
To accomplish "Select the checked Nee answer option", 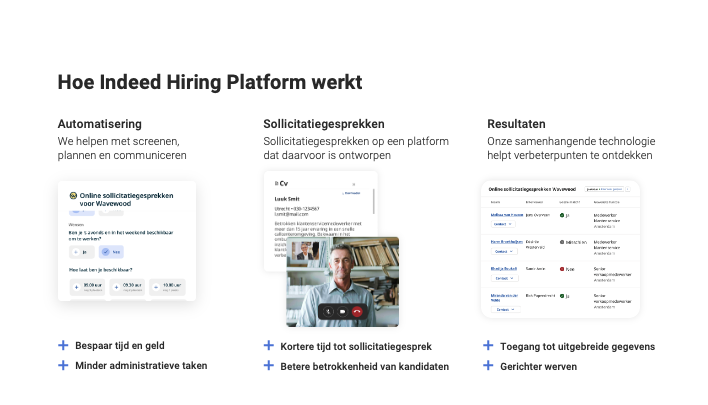I will (x=111, y=252).
